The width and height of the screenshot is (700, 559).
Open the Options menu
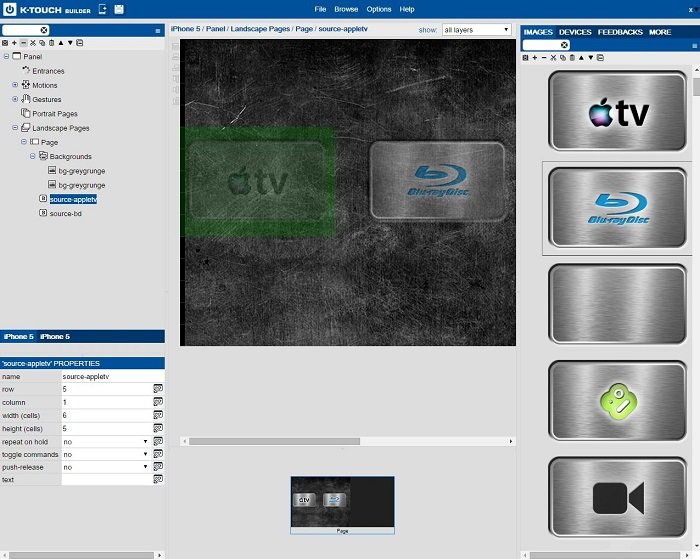[x=379, y=9]
